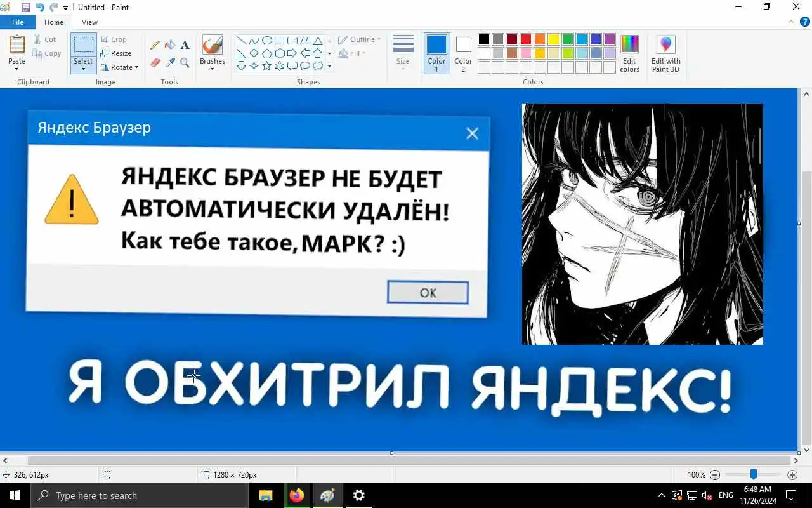Select the Eraser tool
The image size is (812, 508).
[155, 62]
